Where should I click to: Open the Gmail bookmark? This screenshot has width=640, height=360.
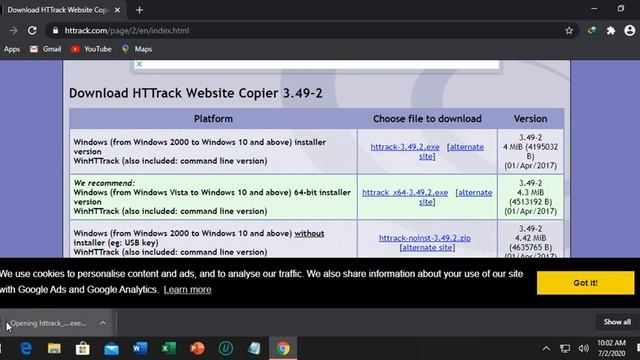[45, 49]
